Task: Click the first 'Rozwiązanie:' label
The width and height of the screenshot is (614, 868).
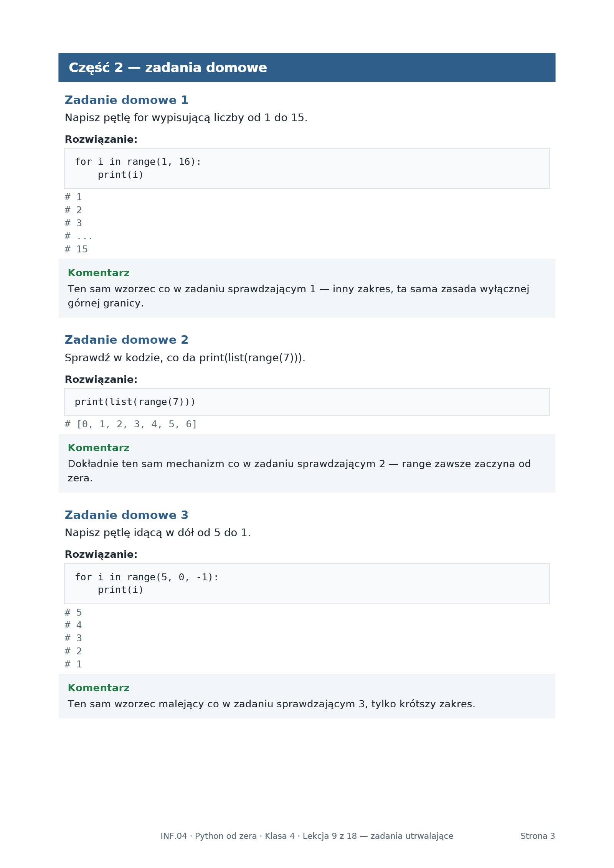Action: pyautogui.click(x=101, y=140)
